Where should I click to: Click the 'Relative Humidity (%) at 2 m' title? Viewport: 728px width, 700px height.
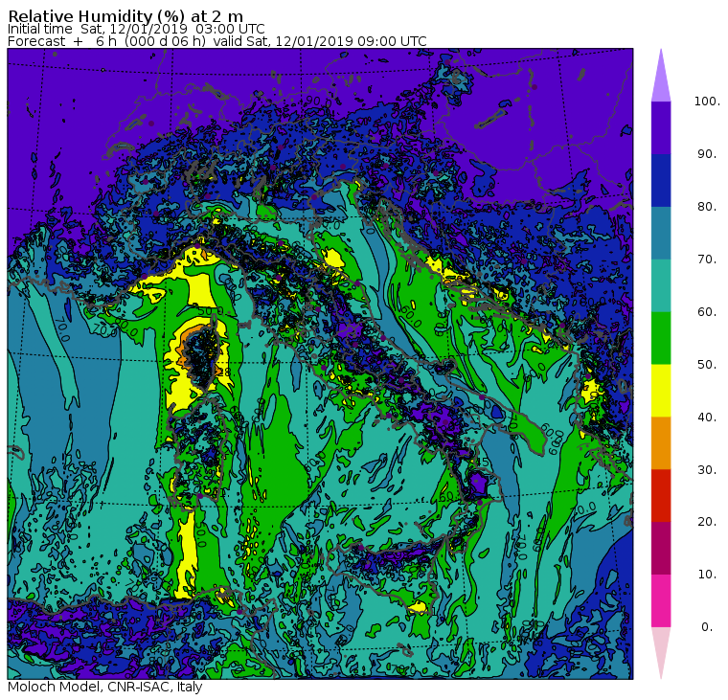tap(125, 16)
